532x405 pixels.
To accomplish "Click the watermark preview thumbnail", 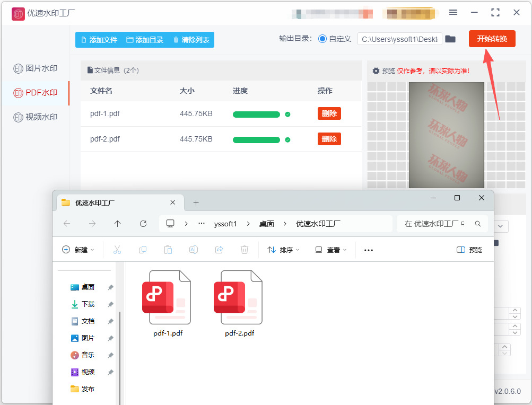I will point(447,135).
